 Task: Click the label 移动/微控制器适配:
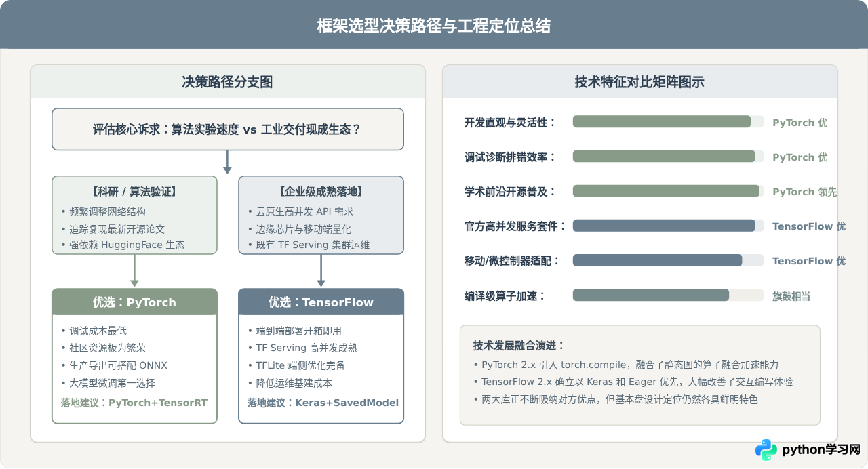tap(512, 261)
